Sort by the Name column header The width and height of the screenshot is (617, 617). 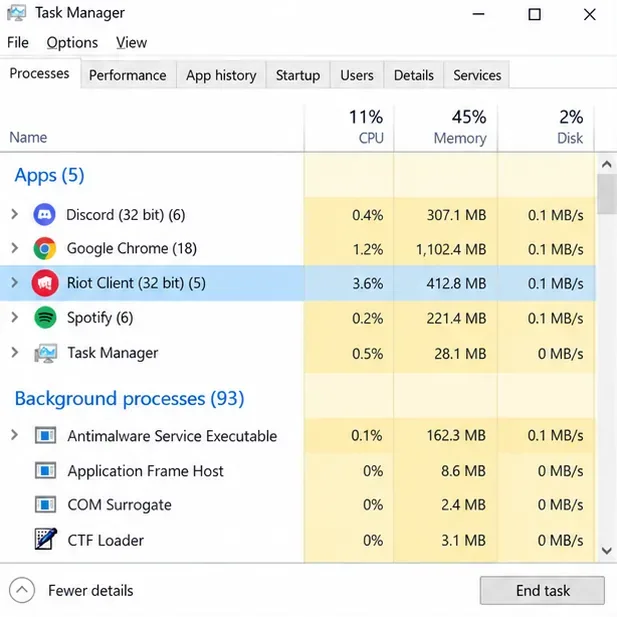click(28, 137)
